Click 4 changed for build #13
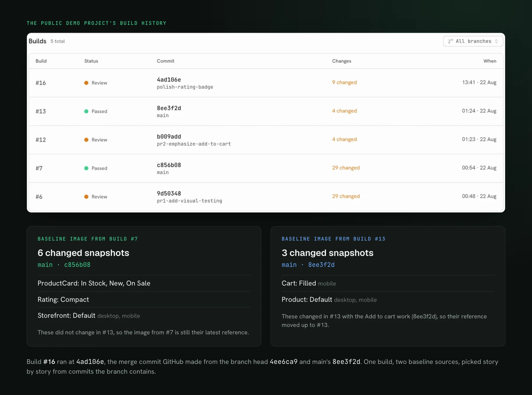The height and width of the screenshot is (395, 532). point(344,111)
